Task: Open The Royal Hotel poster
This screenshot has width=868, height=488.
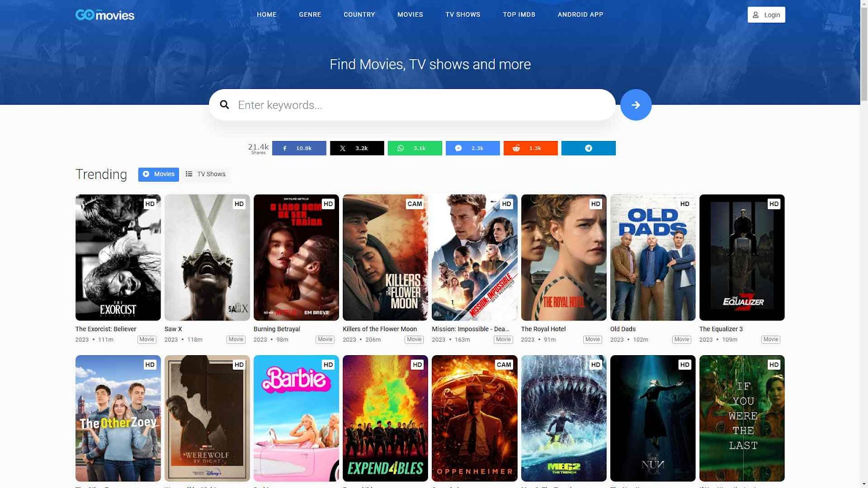Action: coord(564,258)
